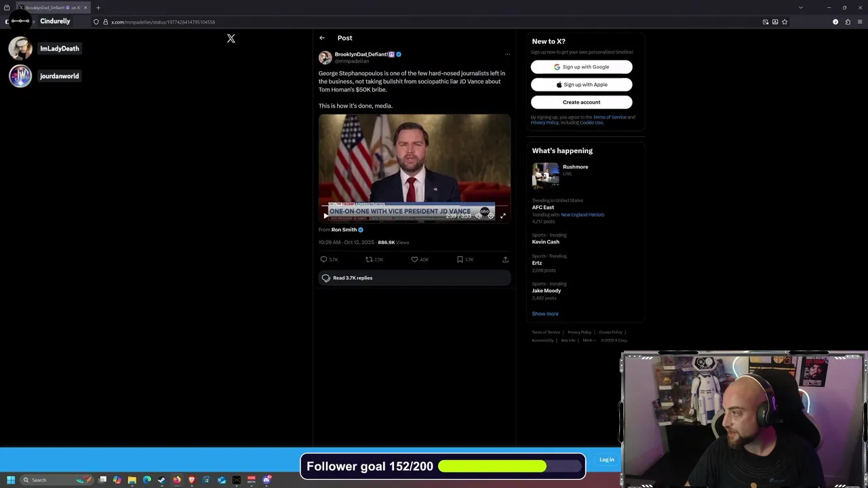Click the @mmpadellan handle
The width and height of the screenshot is (868, 488).
pos(352,61)
